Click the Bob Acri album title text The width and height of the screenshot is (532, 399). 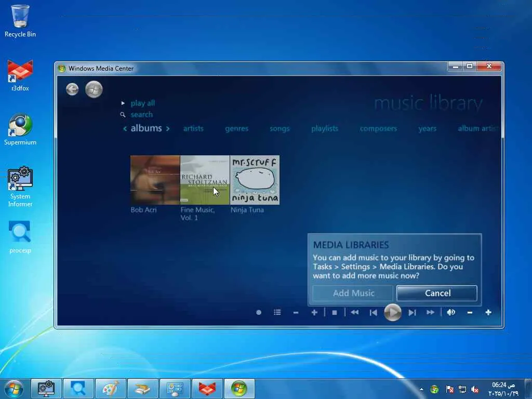143,210
